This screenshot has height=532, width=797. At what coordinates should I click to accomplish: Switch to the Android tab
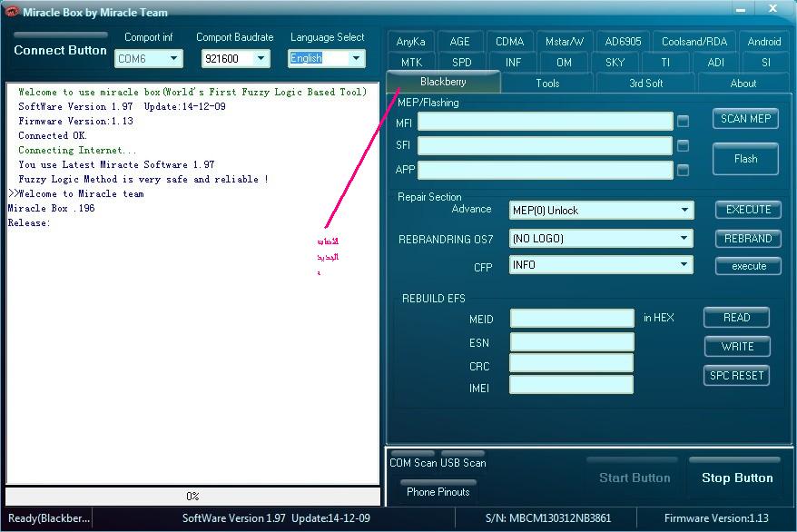point(764,42)
